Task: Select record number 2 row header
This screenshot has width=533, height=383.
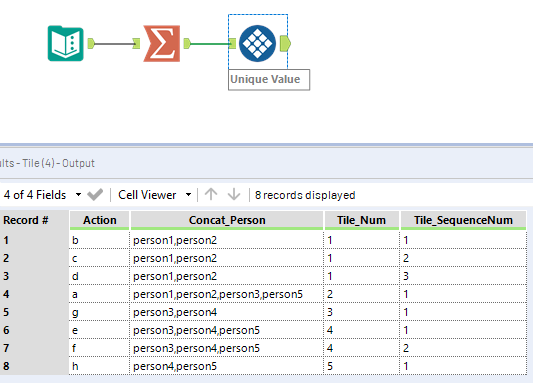Action: click(34, 258)
